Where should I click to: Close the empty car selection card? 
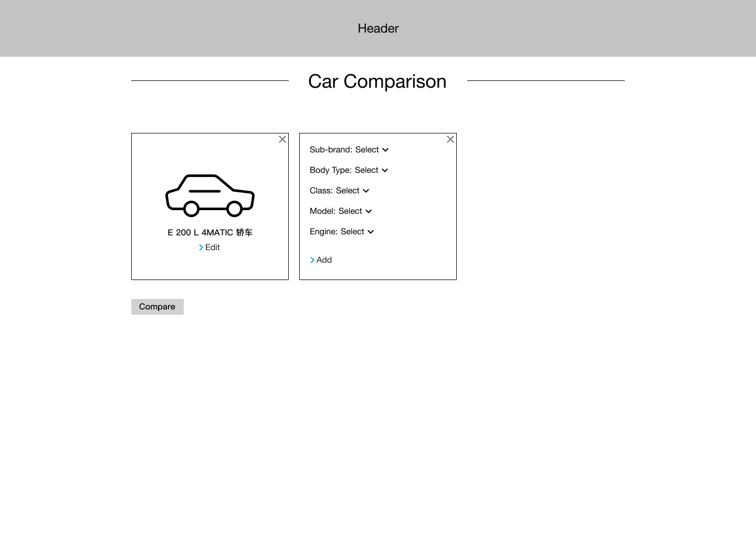(450, 139)
